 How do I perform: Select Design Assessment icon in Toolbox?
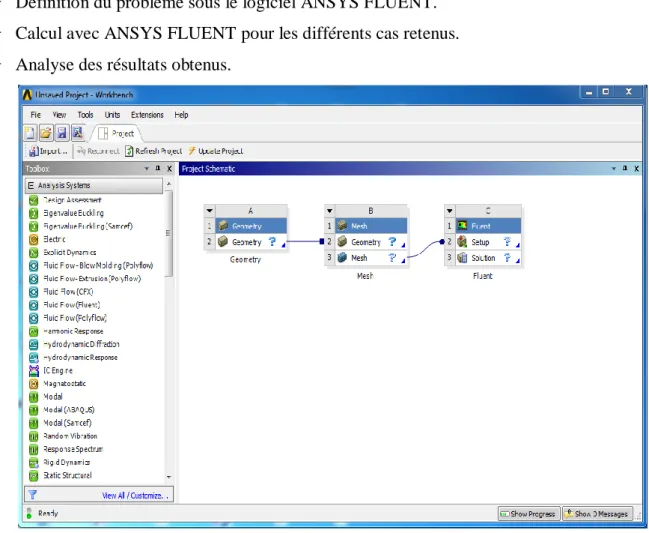34,200
